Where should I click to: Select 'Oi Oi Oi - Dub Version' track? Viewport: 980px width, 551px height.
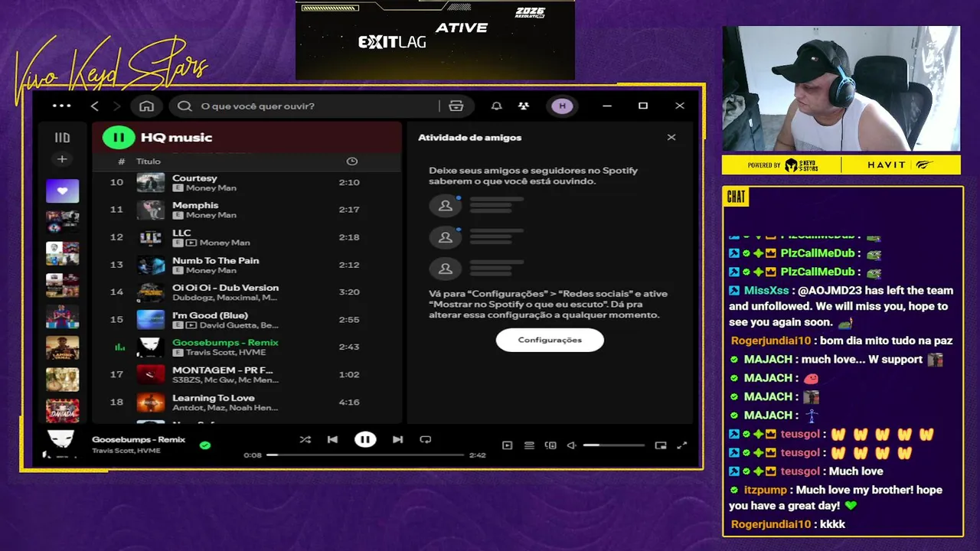[x=247, y=292]
